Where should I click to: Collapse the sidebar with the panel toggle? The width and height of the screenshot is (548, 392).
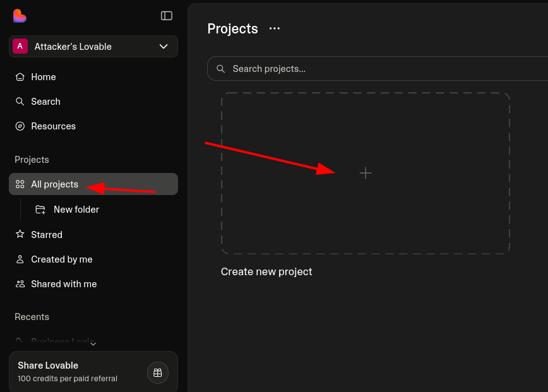[167, 16]
